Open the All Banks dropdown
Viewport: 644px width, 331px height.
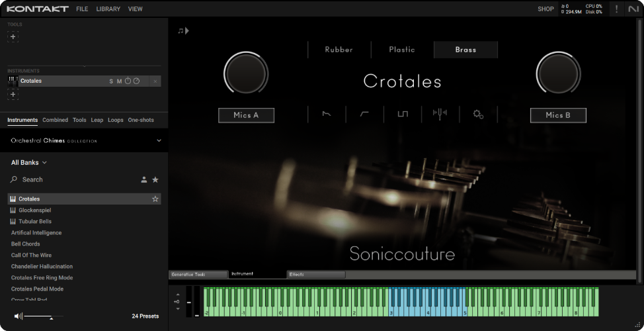29,162
